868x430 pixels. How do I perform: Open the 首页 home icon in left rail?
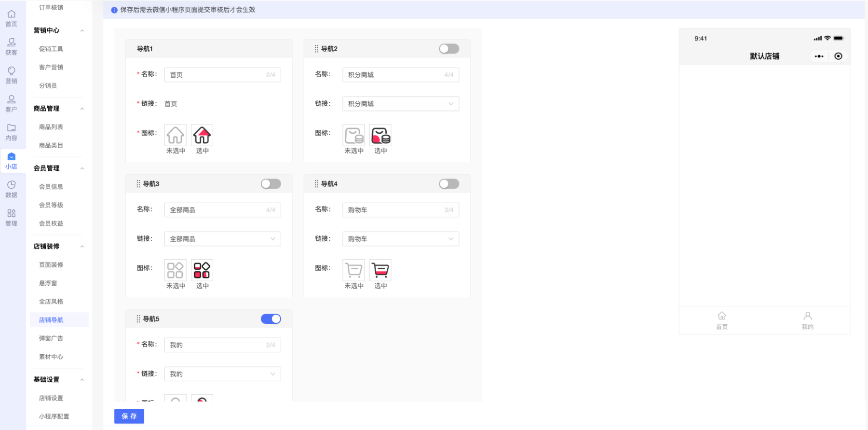12,14
